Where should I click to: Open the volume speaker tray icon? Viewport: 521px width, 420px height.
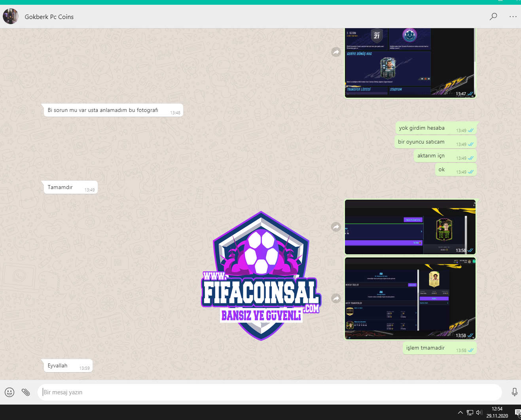[x=479, y=412]
